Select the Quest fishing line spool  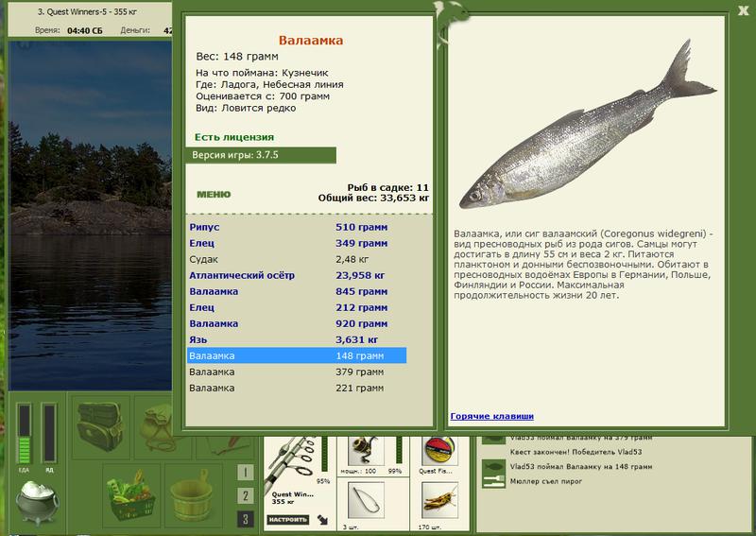coord(439,451)
